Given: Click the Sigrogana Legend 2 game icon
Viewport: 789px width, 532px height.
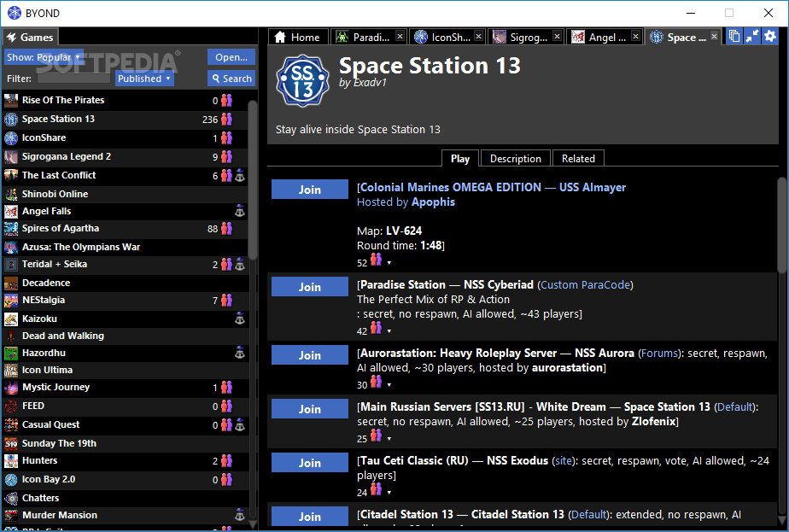Looking at the screenshot, I should pos(11,156).
